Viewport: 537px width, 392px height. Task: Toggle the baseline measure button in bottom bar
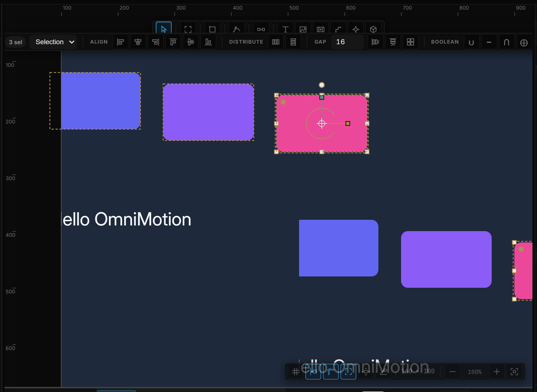pos(383,372)
